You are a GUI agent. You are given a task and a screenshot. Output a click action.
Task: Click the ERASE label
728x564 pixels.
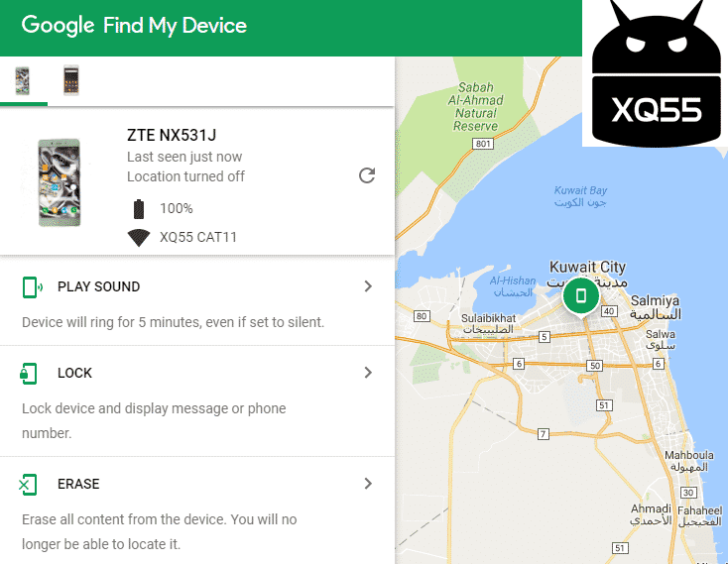click(78, 484)
